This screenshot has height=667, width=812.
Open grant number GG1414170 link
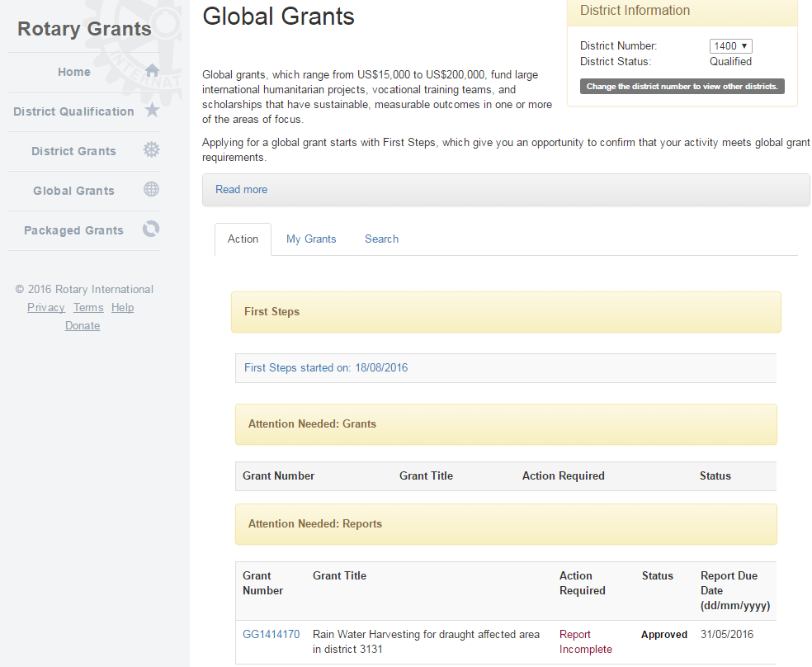(271, 634)
